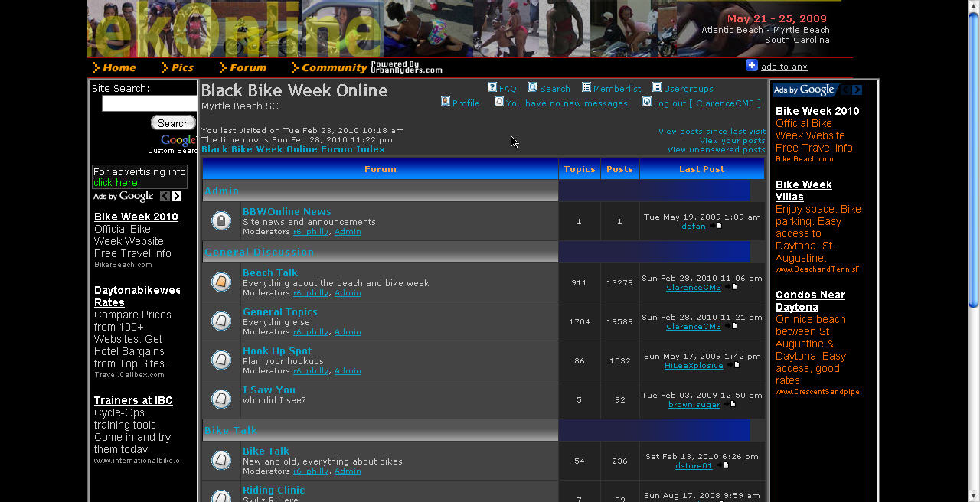Open the Memberlist link

(x=617, y=89)
